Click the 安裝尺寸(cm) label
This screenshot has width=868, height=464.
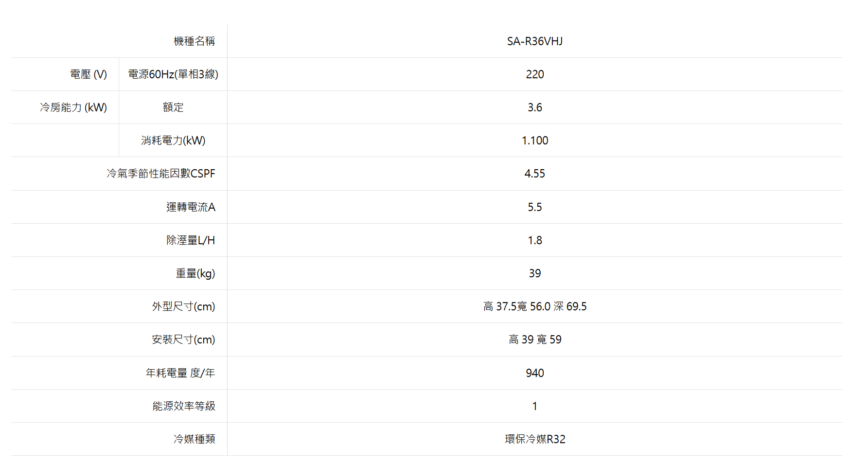(x=183, y=339)
